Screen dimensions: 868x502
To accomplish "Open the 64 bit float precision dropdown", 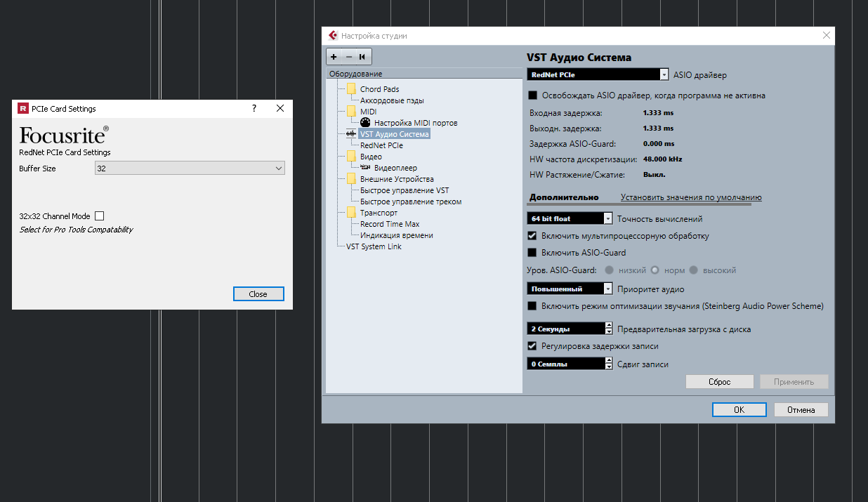I will [570, 218].
